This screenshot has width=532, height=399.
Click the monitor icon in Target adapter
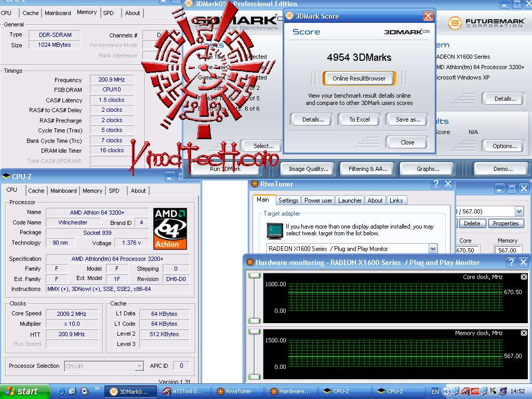275,230
